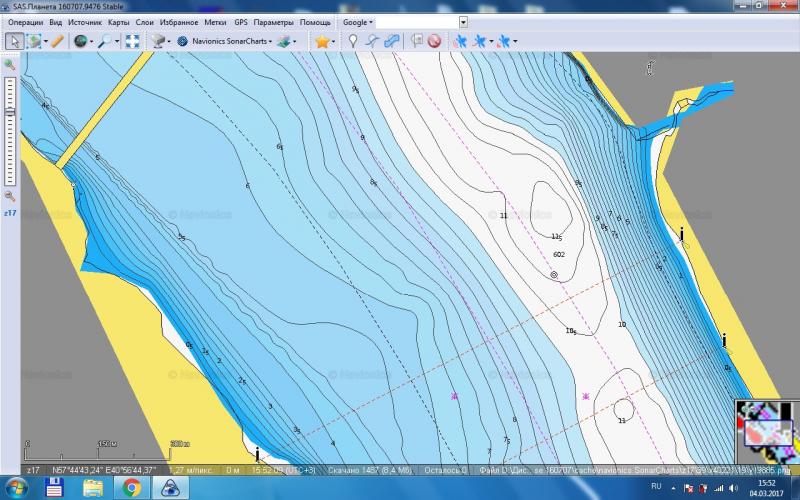
Task: Click the add path icon
Action: pyautogui.click(x=372, y=42)
